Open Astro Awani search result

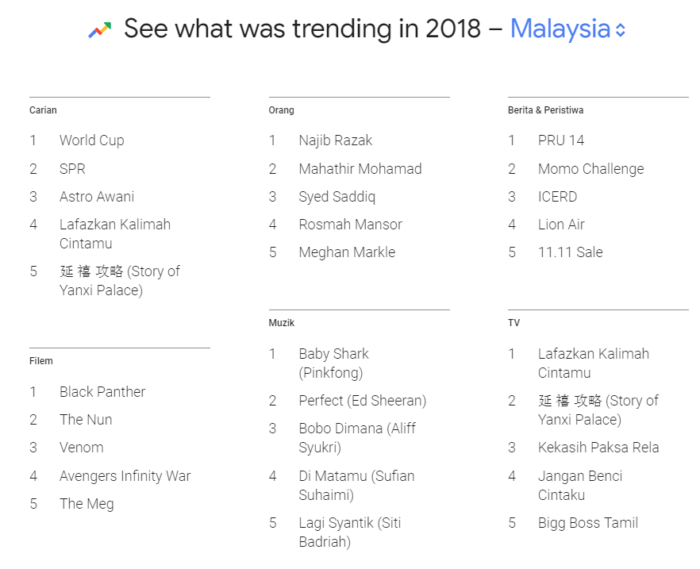coord(96,196)
